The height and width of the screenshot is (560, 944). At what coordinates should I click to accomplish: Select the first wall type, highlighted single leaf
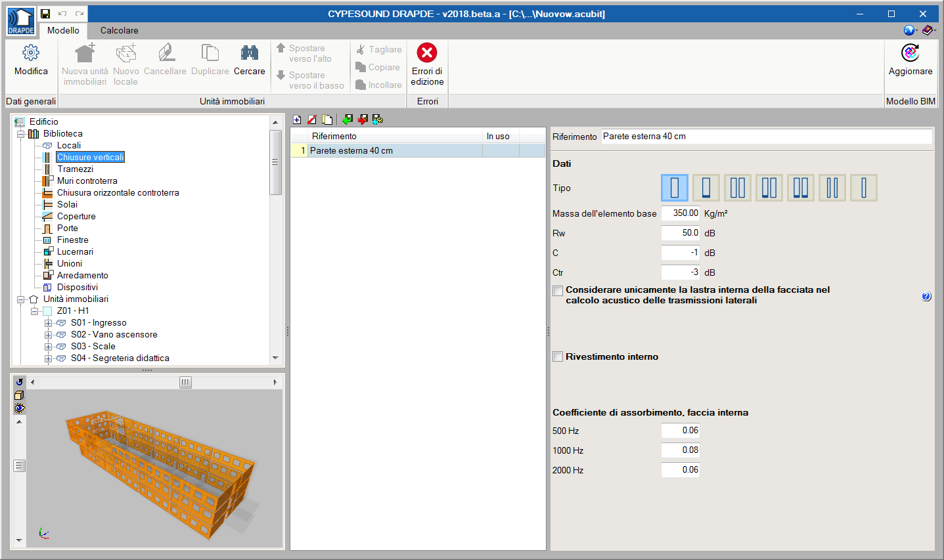675,188
